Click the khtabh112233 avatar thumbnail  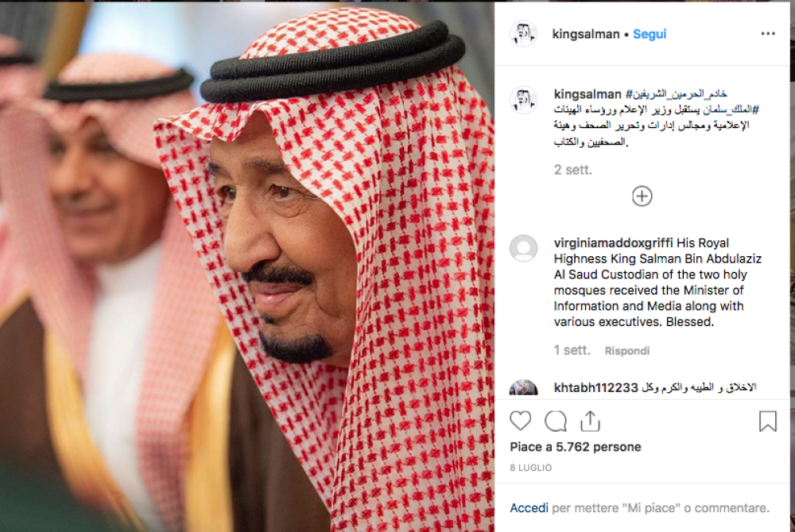523,387
